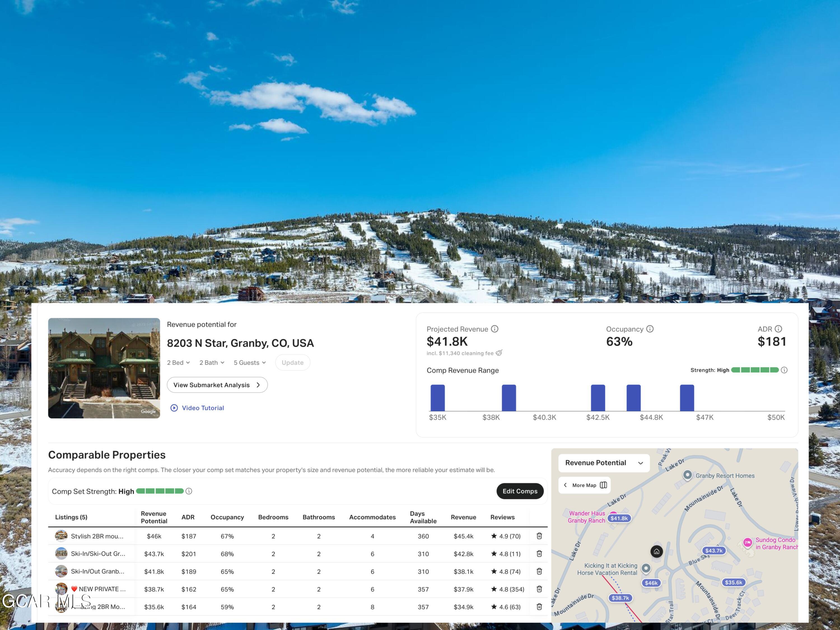Click Strength High info icon in revenue card
Viewport: 840px width, 630px height.
click(x=784, y=370)
